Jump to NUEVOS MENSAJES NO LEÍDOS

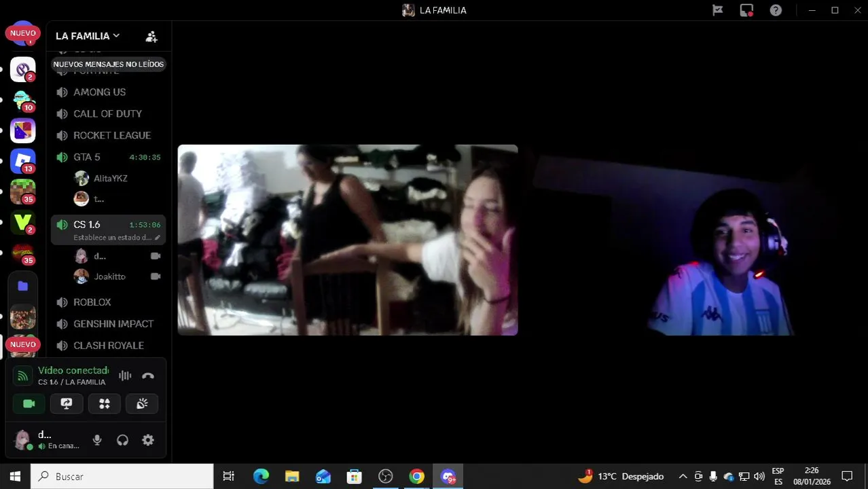click(109, 64)
